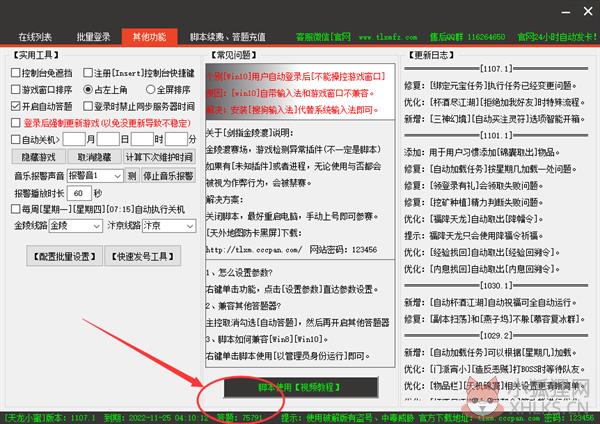Click the 【配置批量设置】 button
Viewport: 600px width, 424px height.
pyautogui.click(x=64, y=256)
